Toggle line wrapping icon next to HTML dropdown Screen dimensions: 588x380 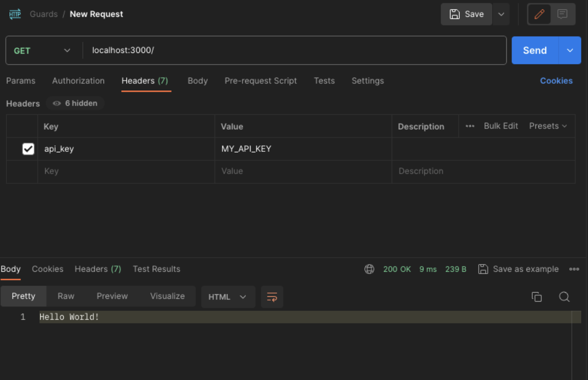coord(272,297)
